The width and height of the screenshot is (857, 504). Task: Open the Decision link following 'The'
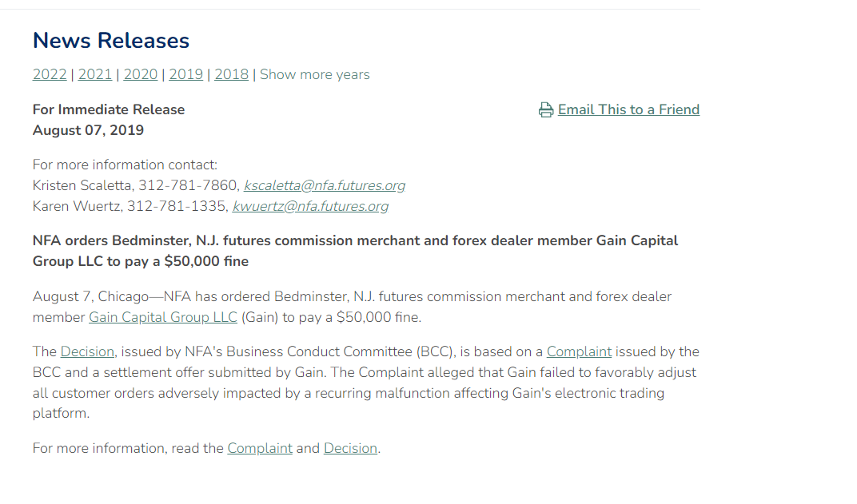click(88, 351)
